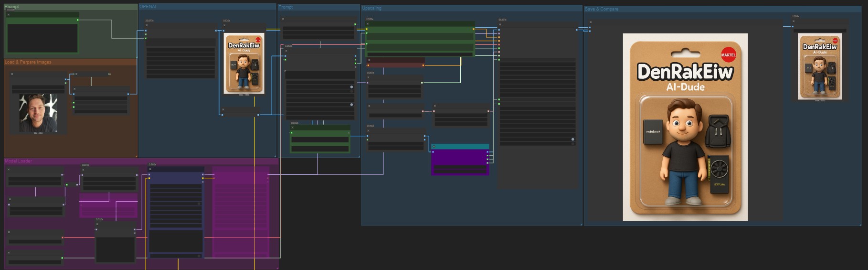The height and width of the screenshot is (270, 868).
Task: Collapse the top-left node in Model Loader
Action: (x=9, y=169)
